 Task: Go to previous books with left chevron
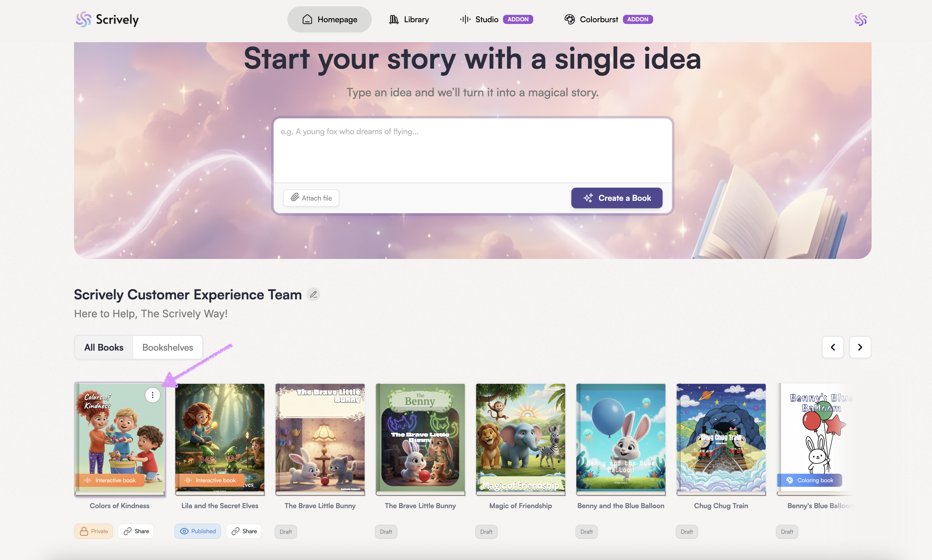click(833, 347)
